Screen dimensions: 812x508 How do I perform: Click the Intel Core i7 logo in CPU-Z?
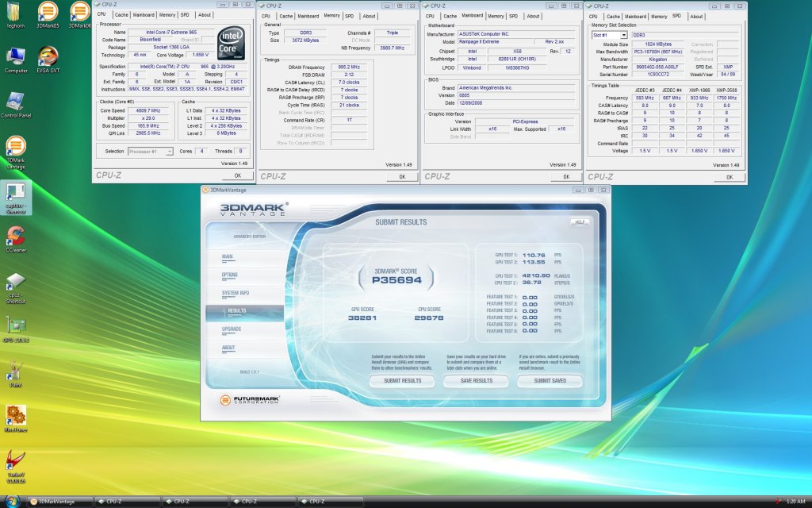[231, 43]
